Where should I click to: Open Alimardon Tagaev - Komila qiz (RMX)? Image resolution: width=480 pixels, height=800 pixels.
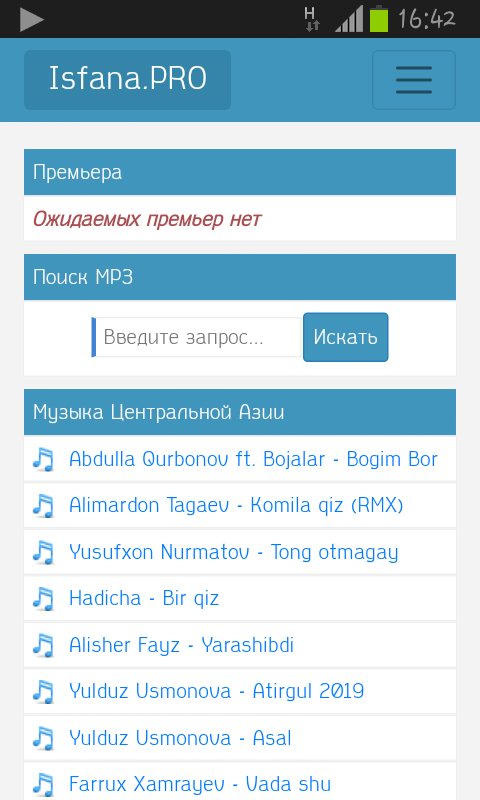236,506
